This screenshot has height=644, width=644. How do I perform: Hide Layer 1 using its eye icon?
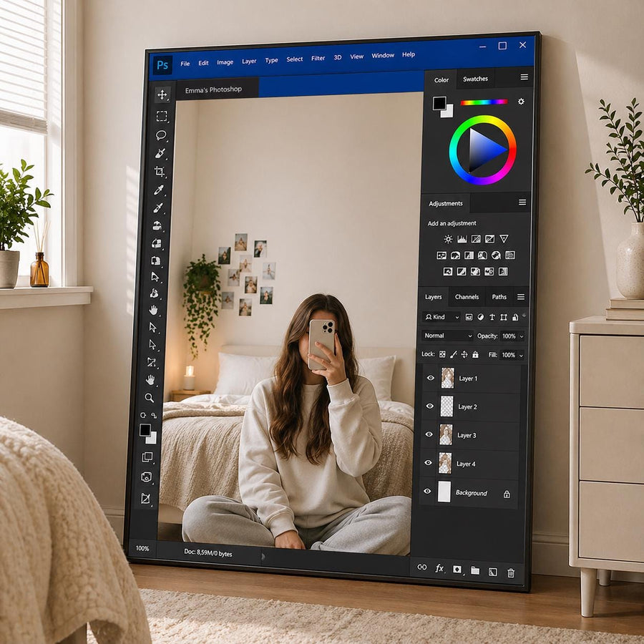click(431, 378)
